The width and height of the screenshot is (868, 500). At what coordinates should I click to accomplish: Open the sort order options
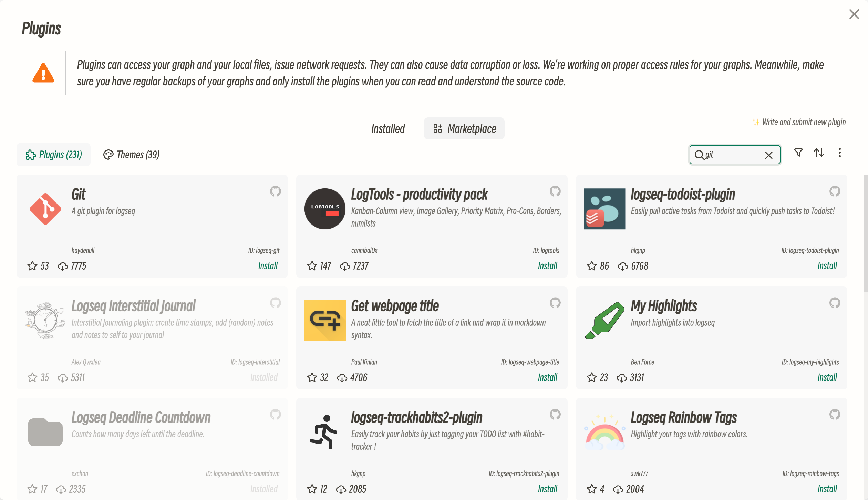point(819,153)
